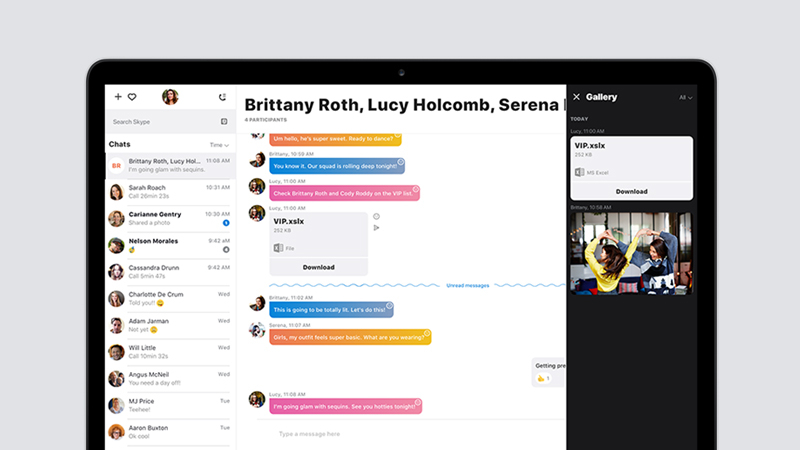Close the Gallery panel
800x450 pixels.
[577, 97]
